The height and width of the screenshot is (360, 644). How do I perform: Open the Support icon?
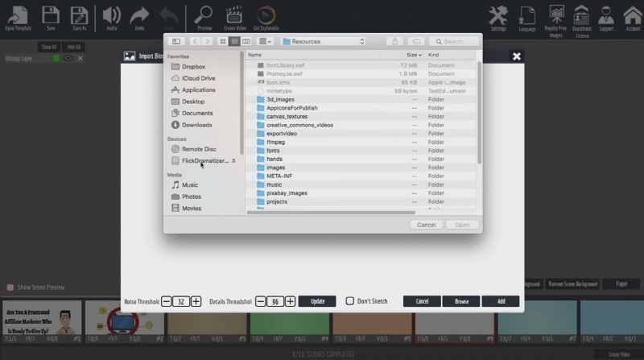[x=606, y=19]
